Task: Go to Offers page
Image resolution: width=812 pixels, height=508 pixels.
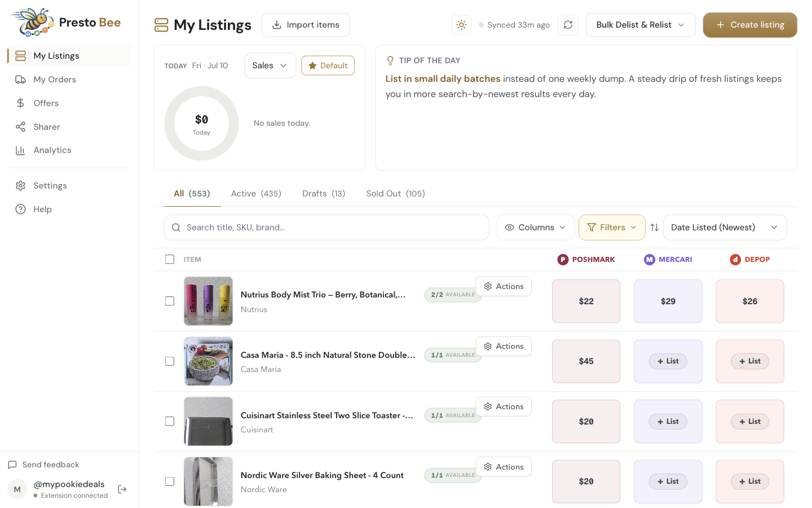Action: click(x=69, y=103)
